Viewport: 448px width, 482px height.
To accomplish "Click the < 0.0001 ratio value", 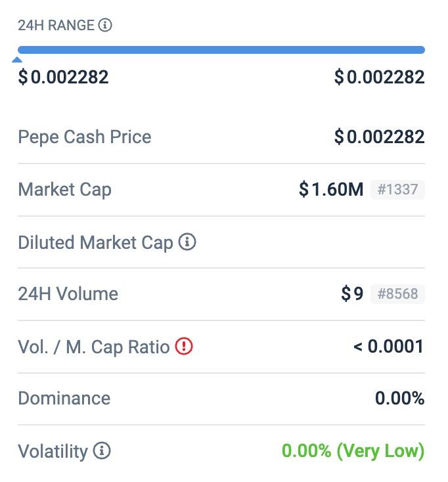I will (389, 347).
